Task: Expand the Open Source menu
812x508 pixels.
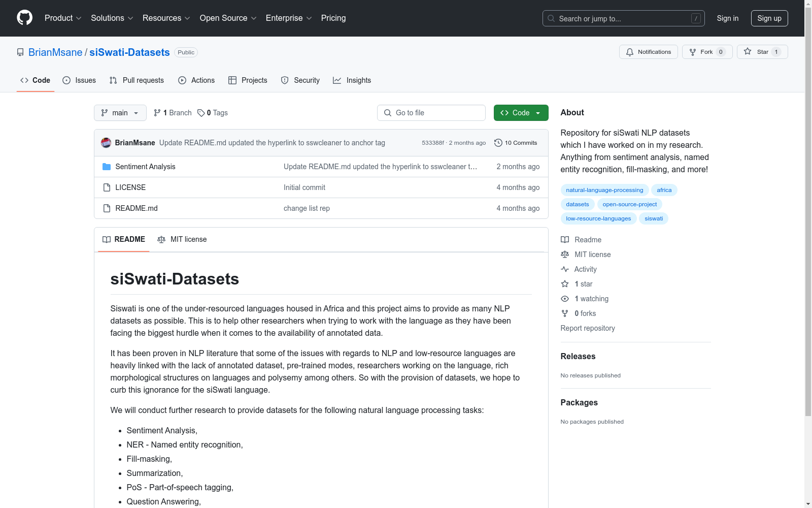Action: (228, 18)
